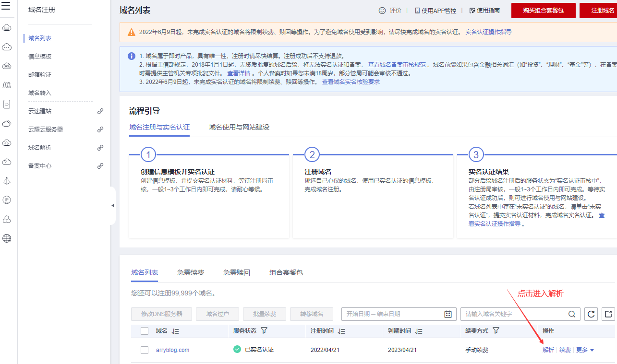Open 邮箱验证 in left menu
The height and width of the screenshot is (364, 617).
40,74
